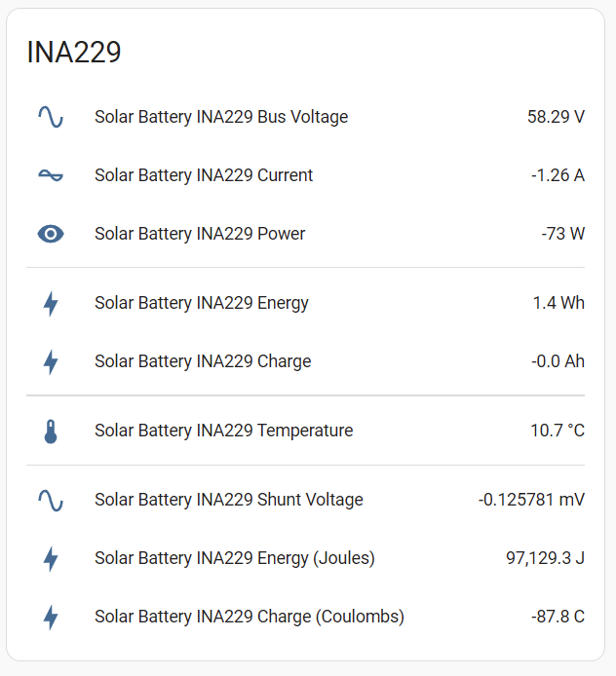
Task: Open Solar Battery INA229 Shunt Voltage entity
Action: pyautogui.click(x=228, y=500)
